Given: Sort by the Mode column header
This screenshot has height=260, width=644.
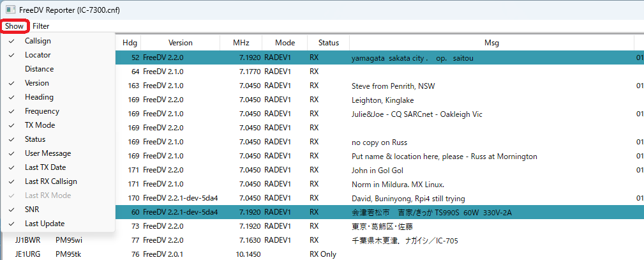Looking at the screenshot, I should 285,43.
